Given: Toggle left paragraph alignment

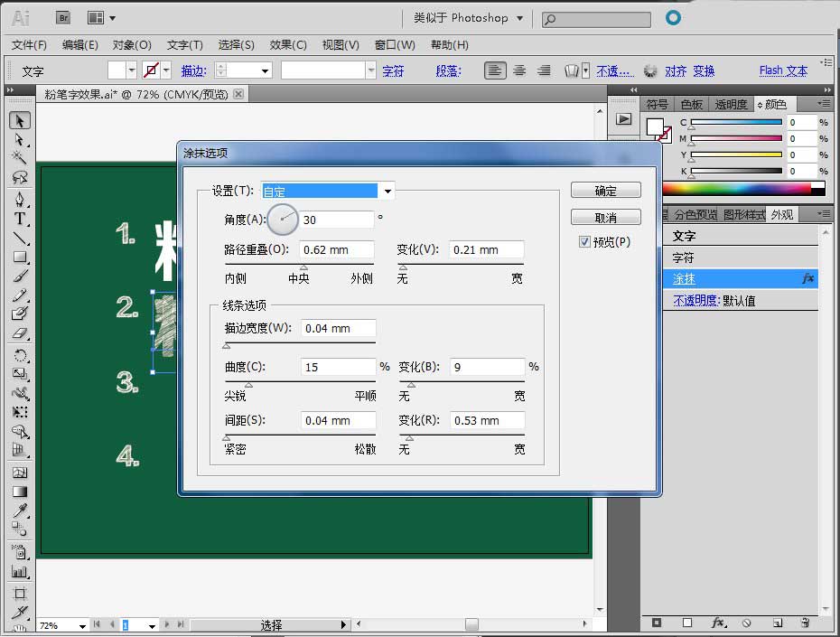Looking at the screenshot, I should [495, 70].
